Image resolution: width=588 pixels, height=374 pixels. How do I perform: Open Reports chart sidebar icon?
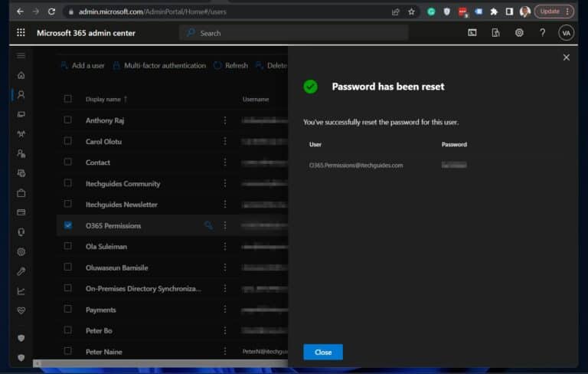click(21, 291)
